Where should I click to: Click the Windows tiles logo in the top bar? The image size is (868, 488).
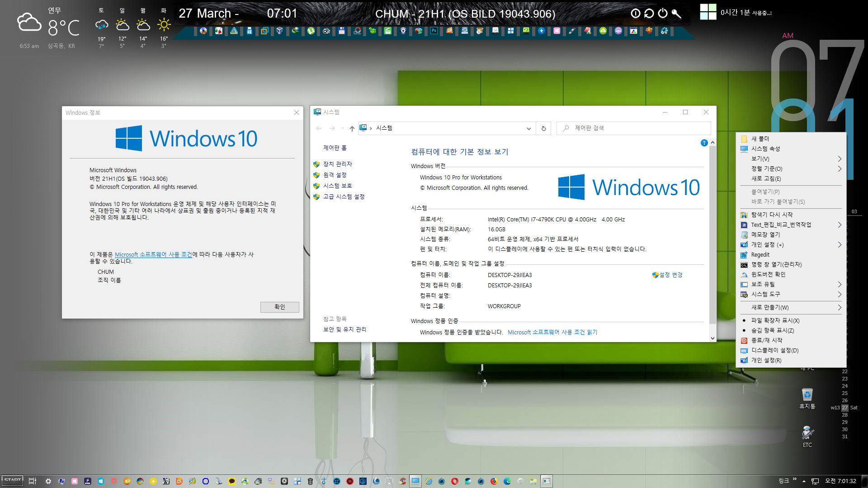point(708,12)
